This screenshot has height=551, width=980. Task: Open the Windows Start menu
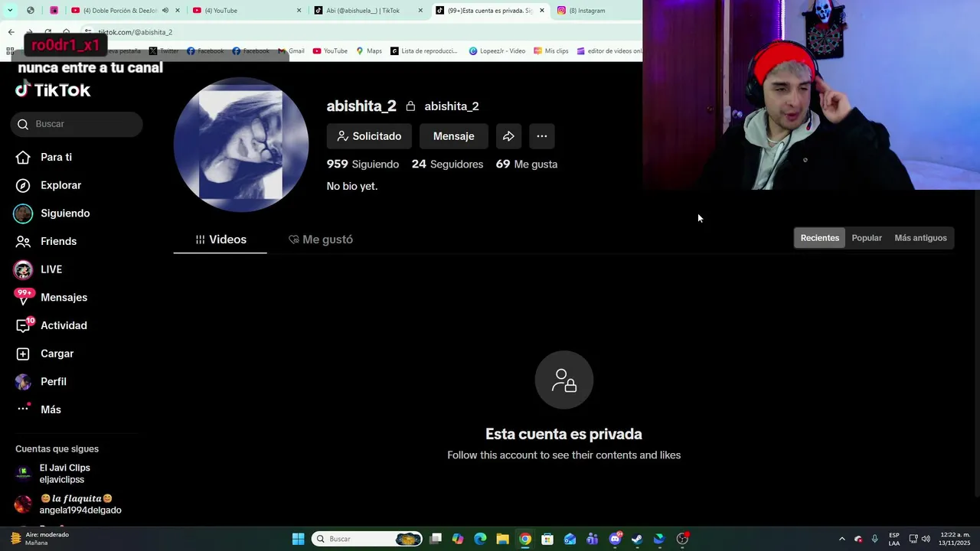(x=298, y=539)
